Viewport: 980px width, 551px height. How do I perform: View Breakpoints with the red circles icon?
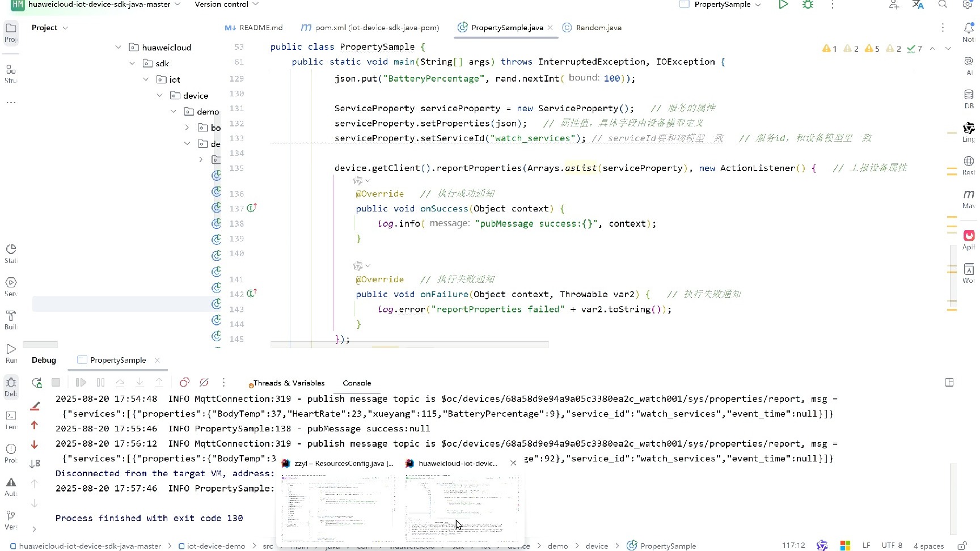[184, 383]
